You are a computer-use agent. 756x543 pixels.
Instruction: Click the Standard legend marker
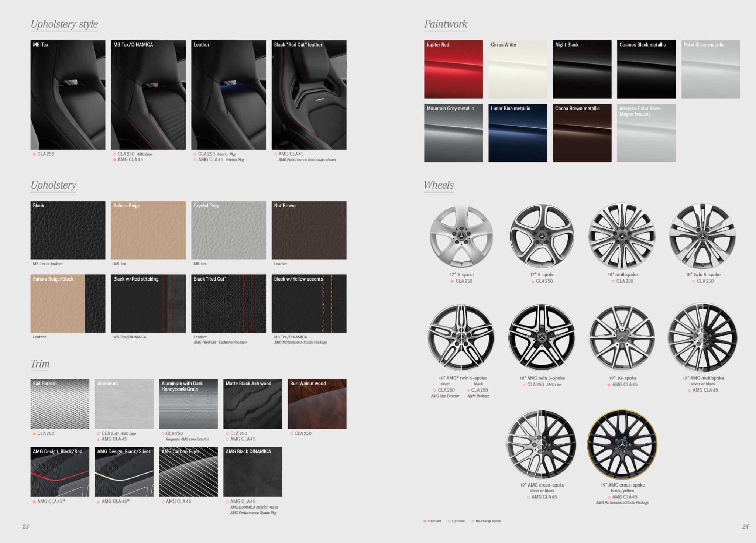click(x=425, y=521)
